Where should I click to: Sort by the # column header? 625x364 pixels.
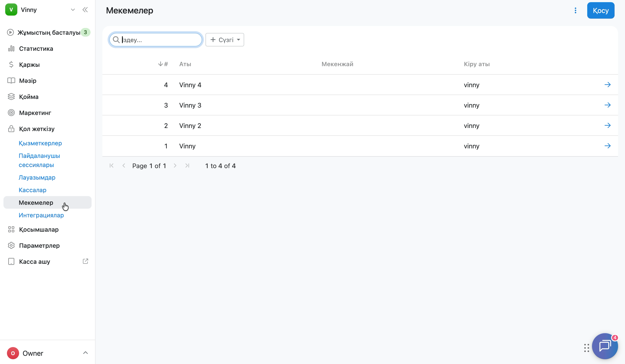pyautogui.click(x=163, y=64)
